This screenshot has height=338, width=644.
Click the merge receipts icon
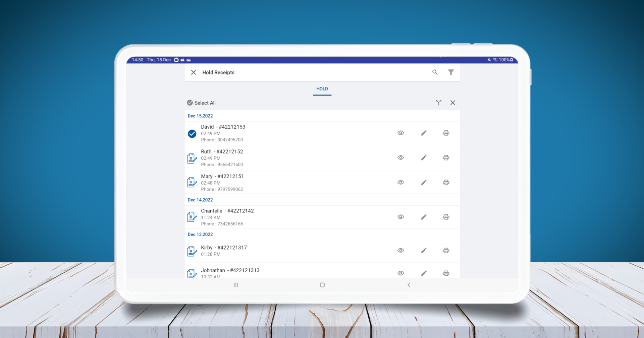click(x=438, y=103)
